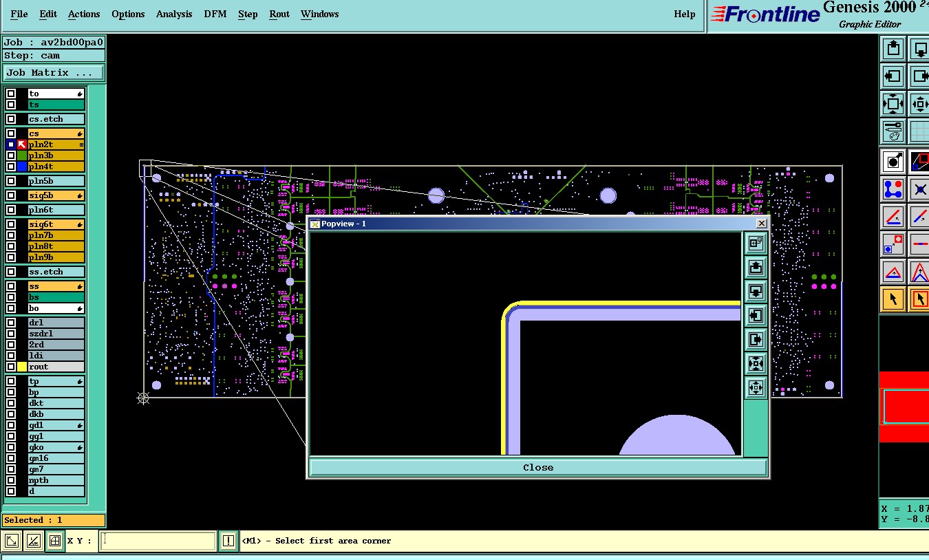Toggle checkbox for layer sig6t

pyautogui.click(x=11, y=224)
